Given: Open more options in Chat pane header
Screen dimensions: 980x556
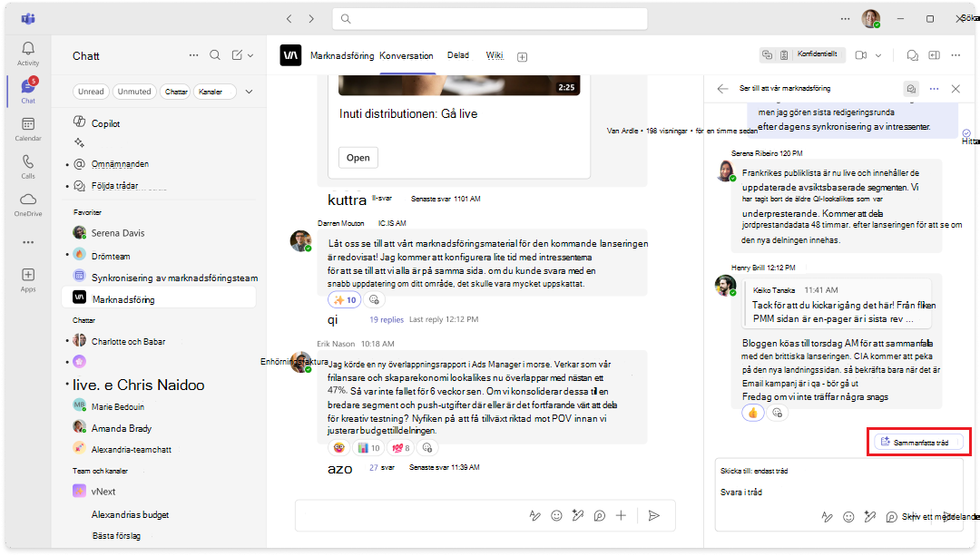Looking at the screenshot, I should (x=194, y=55).
